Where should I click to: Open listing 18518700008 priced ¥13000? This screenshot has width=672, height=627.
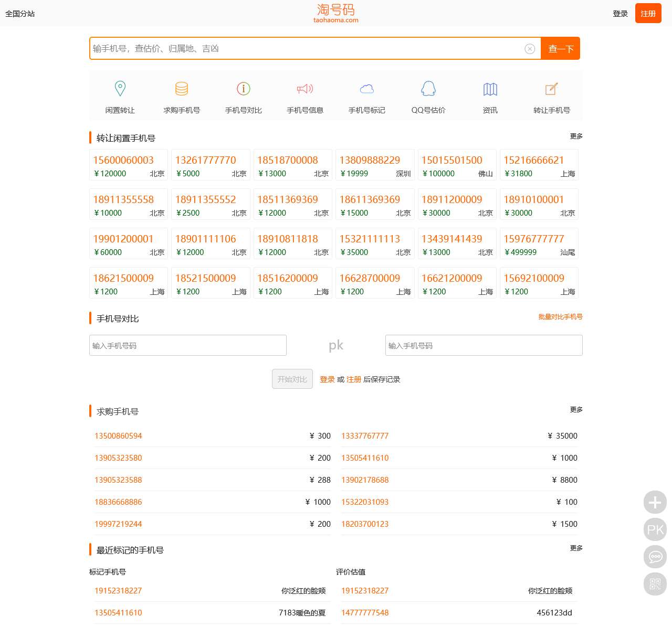click(293, 165)
